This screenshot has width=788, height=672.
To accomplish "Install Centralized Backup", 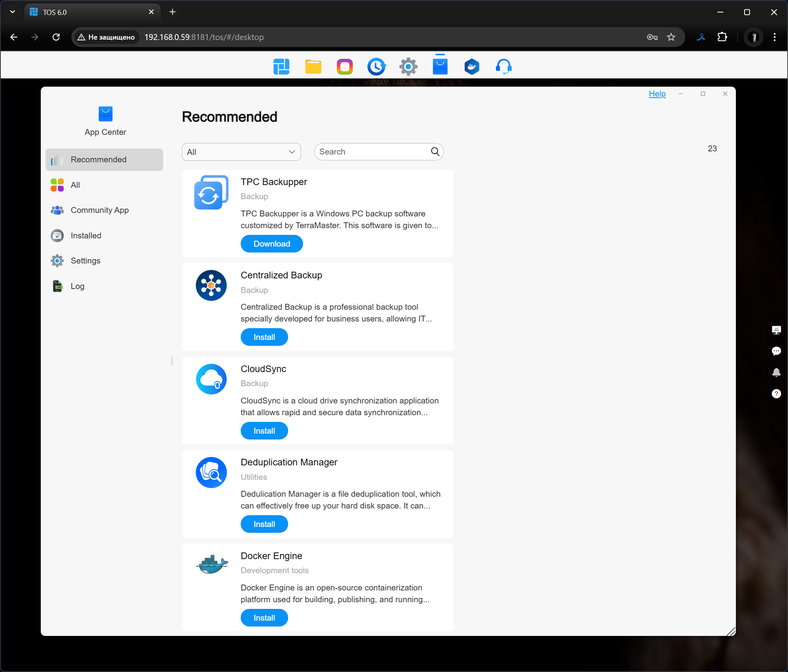I will pyautogui.click(x=264, y=337).
